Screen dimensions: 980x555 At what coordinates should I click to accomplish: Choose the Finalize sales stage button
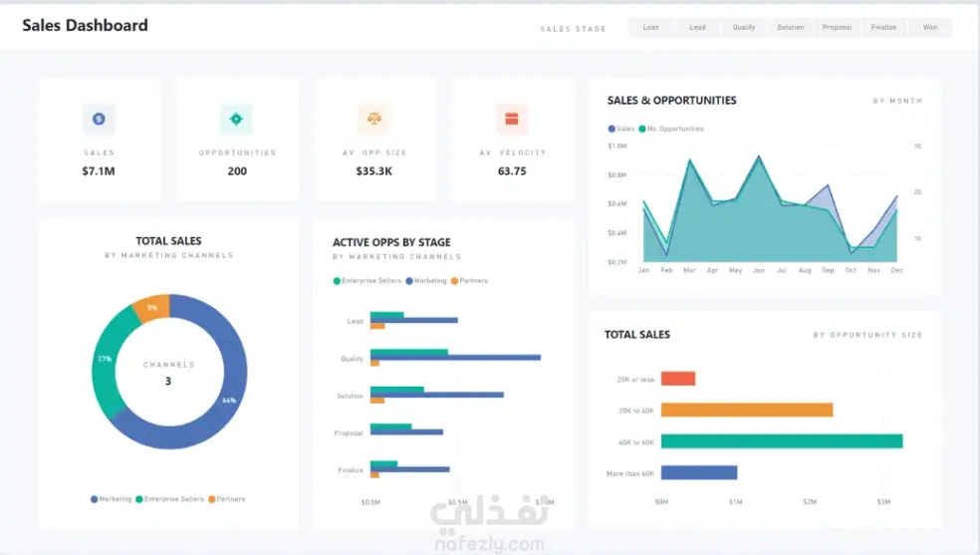(x=883, y=28)
